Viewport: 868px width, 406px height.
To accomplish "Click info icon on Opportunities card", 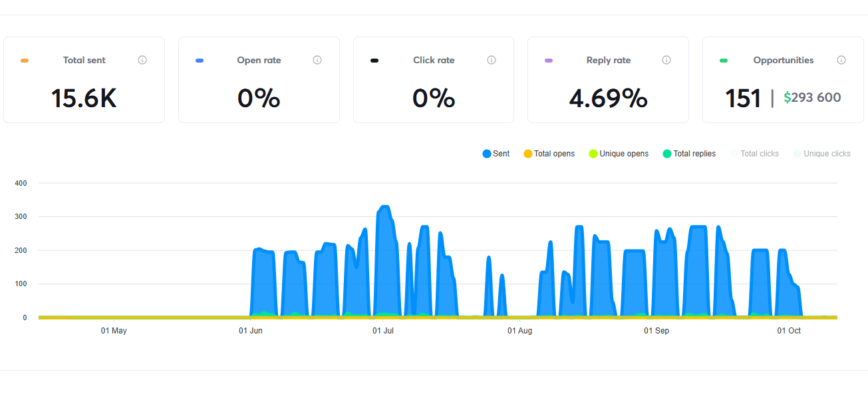I will coord(841,60).
